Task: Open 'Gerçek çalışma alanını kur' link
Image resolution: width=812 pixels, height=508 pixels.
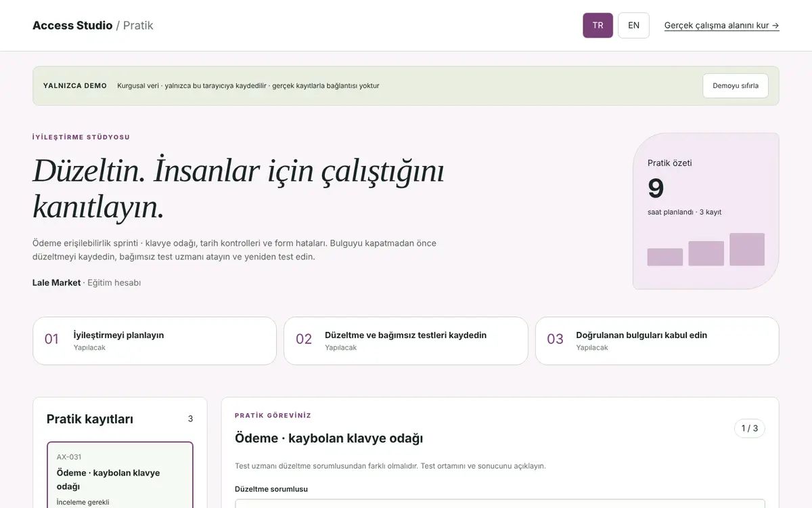Action: 721,26
